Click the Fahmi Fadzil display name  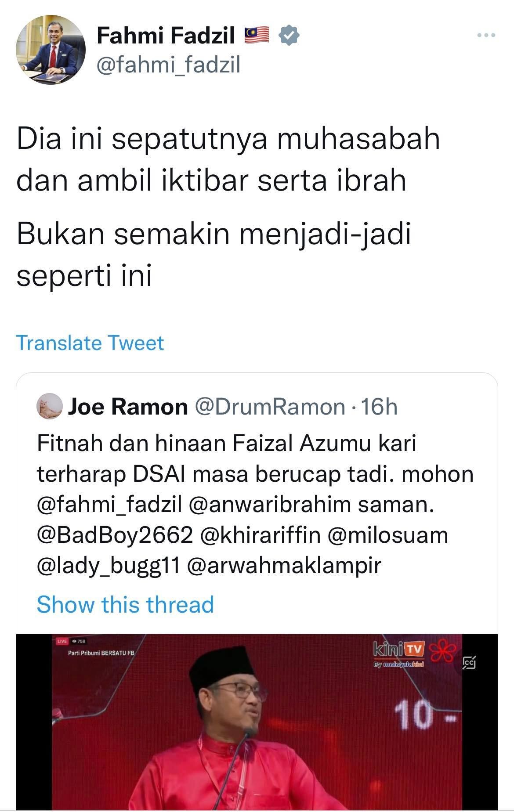166,36
